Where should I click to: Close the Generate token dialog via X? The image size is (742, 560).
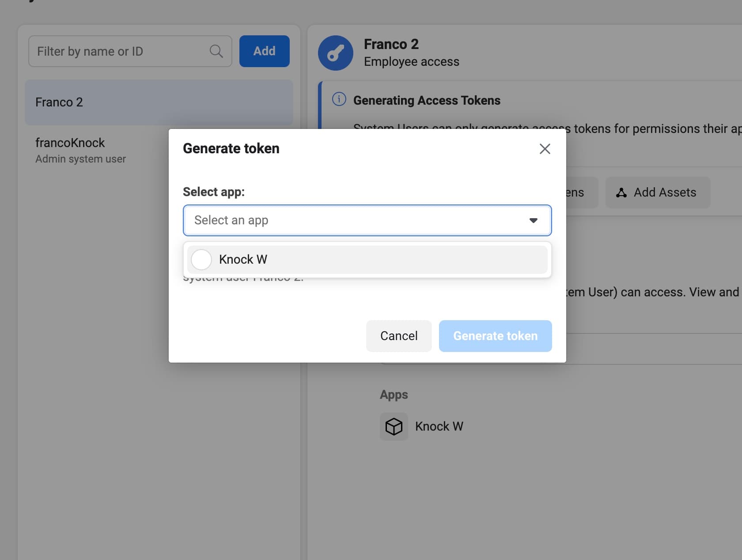545,149
